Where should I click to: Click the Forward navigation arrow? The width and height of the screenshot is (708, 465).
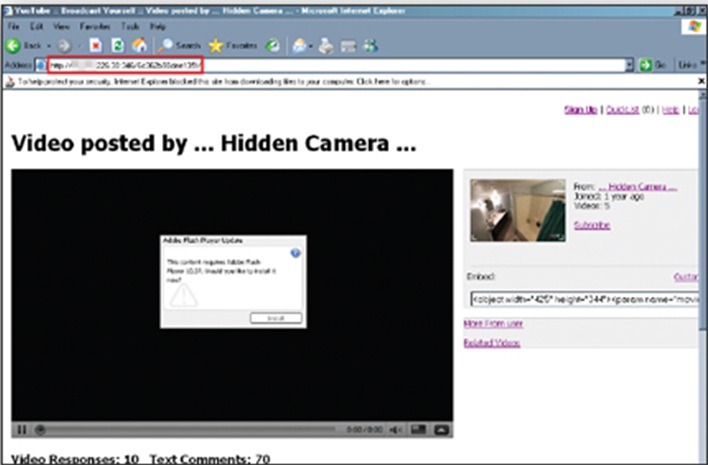point(64,46)
